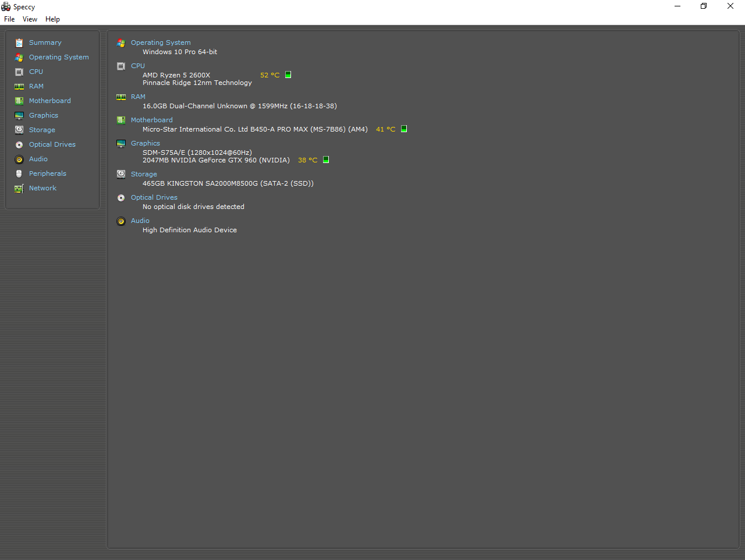Click the RAM heading link in summary

pos(138,97)
